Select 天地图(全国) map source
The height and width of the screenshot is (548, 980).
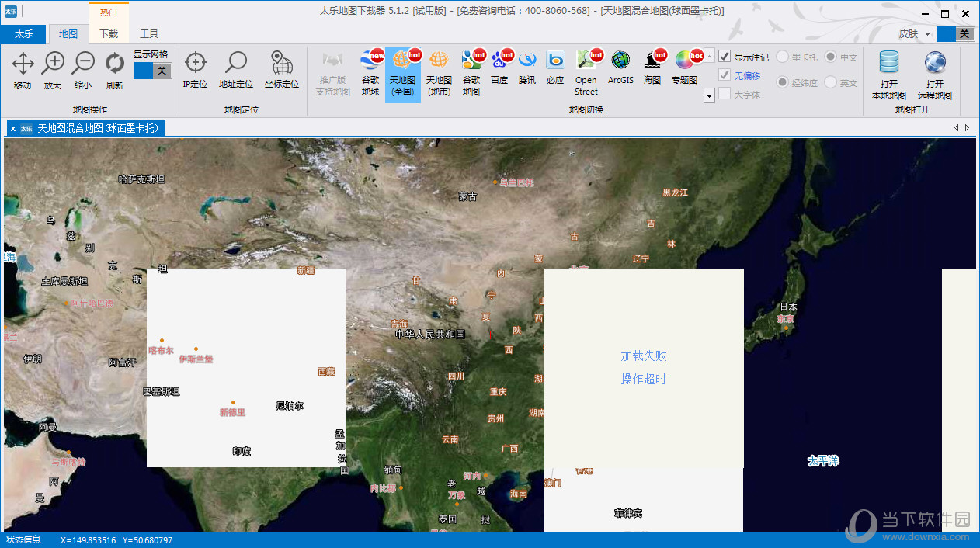[402, 74]
